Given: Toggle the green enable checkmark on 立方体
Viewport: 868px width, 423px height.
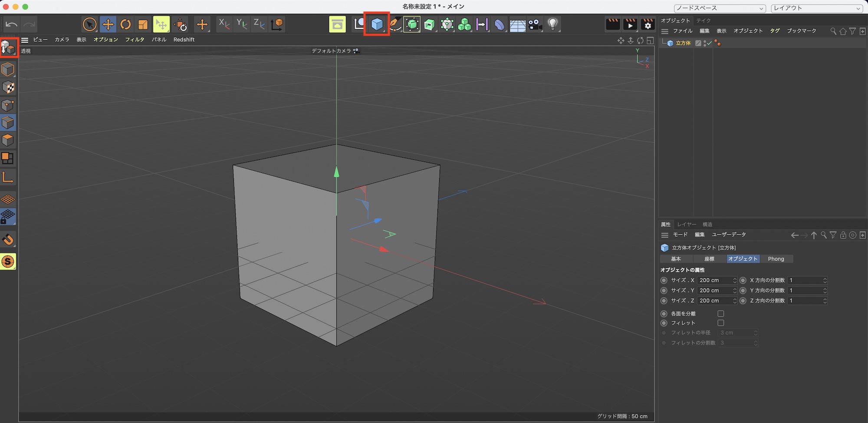Looking at the screenshot, I should 709,43.
